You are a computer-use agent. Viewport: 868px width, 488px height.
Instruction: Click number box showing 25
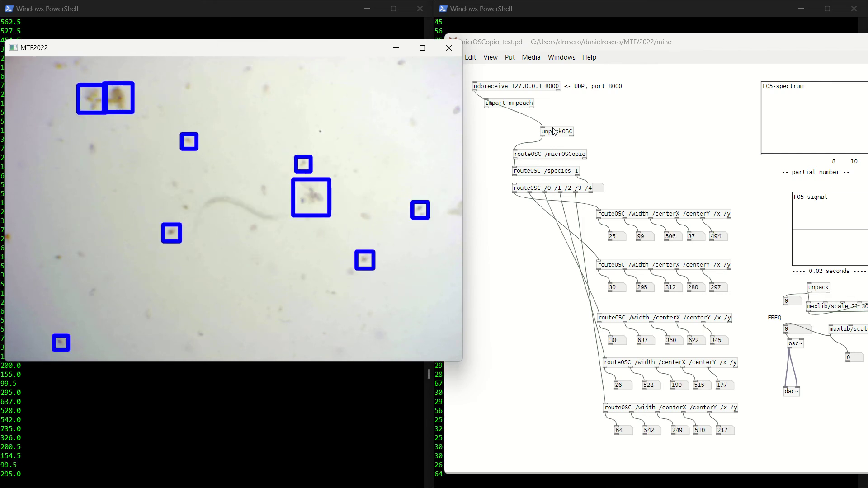coord(617,236)
